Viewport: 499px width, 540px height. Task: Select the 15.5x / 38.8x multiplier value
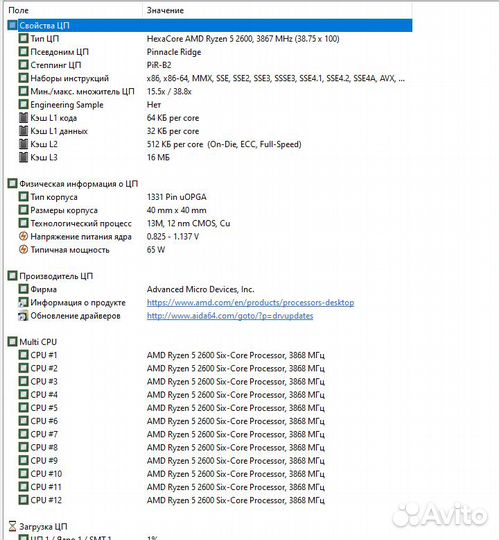click(169, 92)
